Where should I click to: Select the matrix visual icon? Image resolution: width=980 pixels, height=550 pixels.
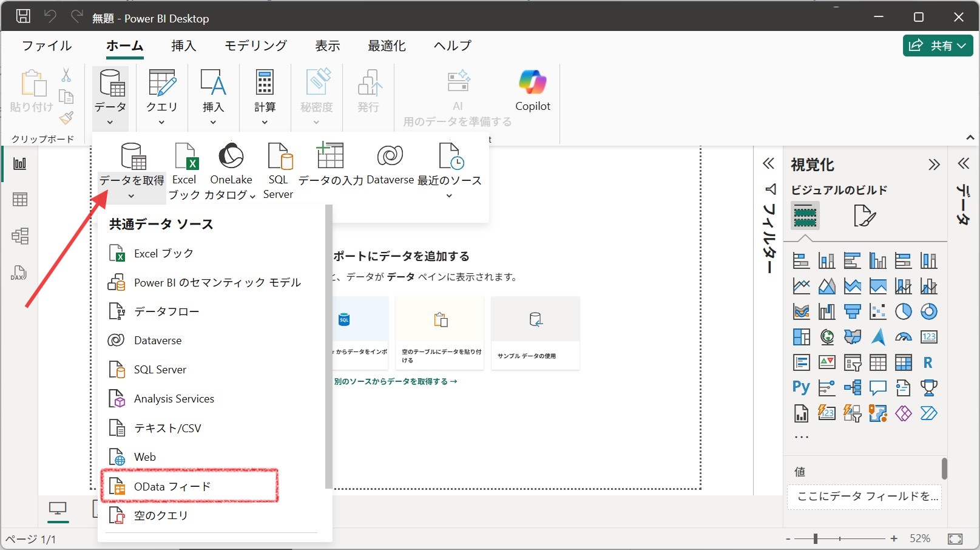point(903,362)
